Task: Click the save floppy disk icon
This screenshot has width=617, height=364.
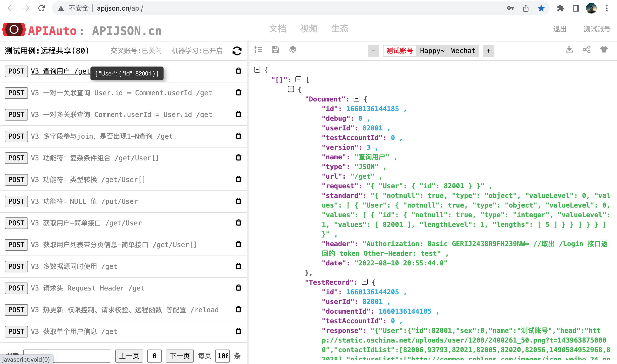Action: 275,50
